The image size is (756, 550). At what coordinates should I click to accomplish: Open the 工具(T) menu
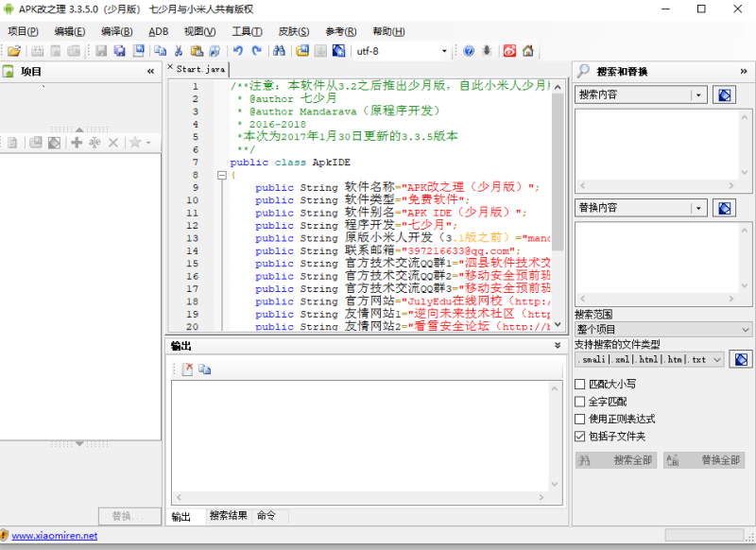coord(247,31)
